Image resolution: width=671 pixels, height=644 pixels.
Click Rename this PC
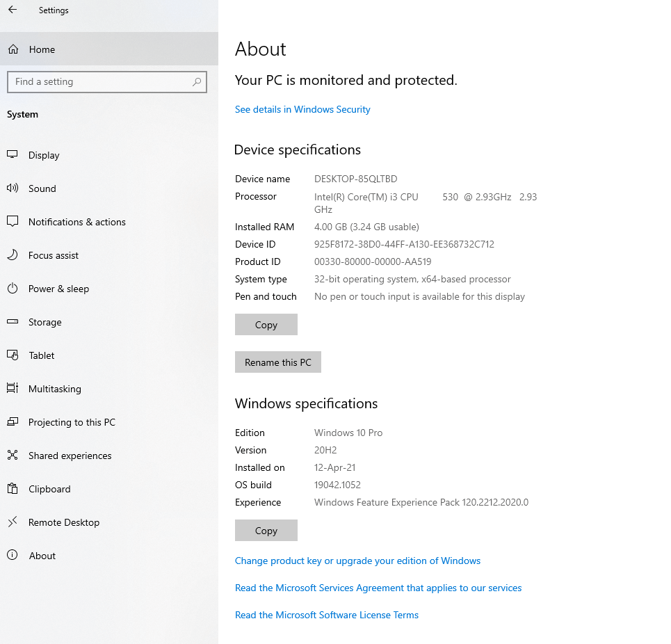[277, 362]
